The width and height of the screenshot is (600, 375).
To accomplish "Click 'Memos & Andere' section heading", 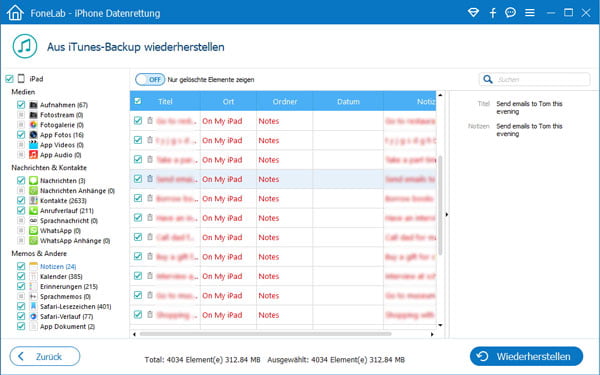I will click(x=39, y=253).
